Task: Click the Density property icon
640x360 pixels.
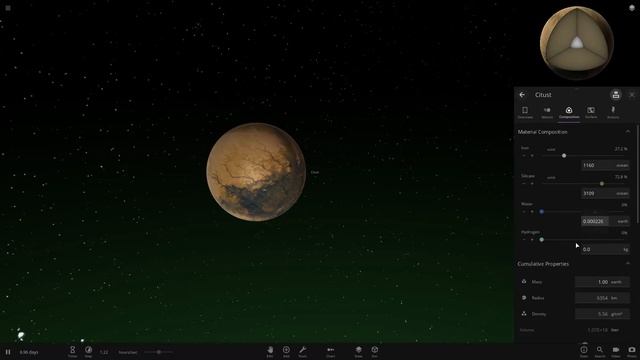Action: click(524, 314)
